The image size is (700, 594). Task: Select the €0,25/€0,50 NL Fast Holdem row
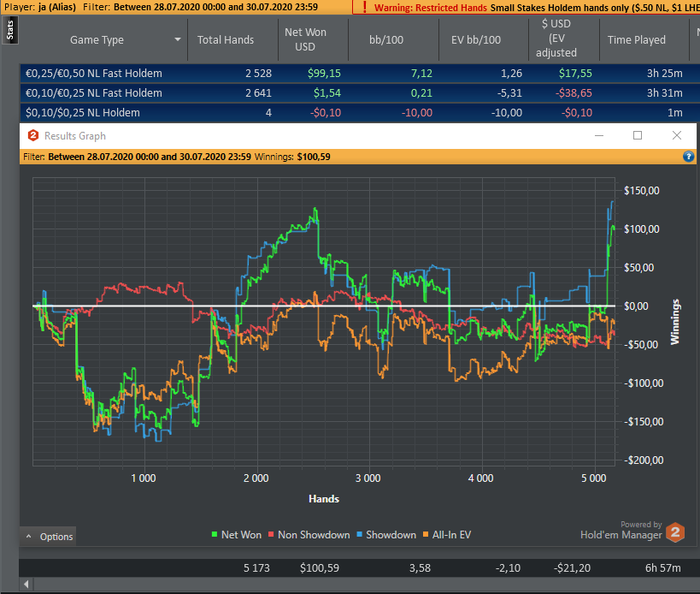pyautogui.click(x=359, y=73)
